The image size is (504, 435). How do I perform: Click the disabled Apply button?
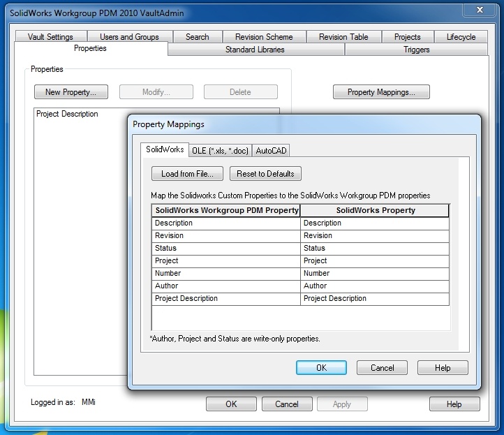click(342, 404)
